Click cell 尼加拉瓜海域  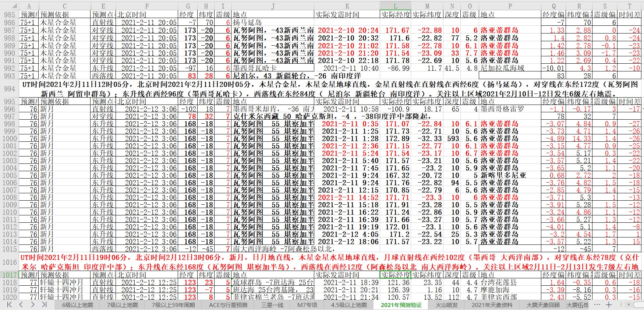(x=510, y=68)
